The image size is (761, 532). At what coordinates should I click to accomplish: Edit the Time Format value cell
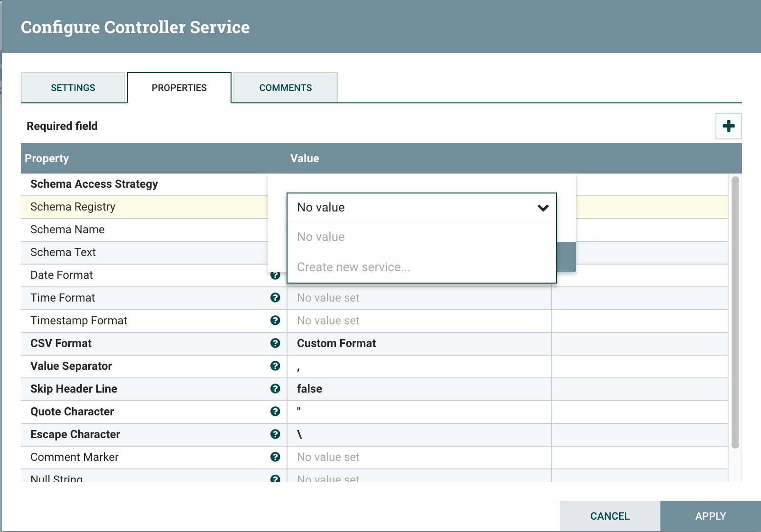click(x=419, y=298)
